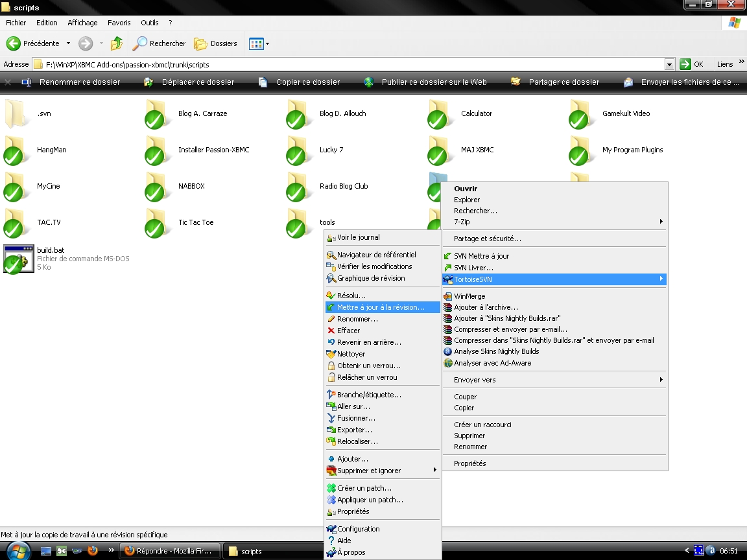Click the Fusionner merge icon

(x=331, y=418)
